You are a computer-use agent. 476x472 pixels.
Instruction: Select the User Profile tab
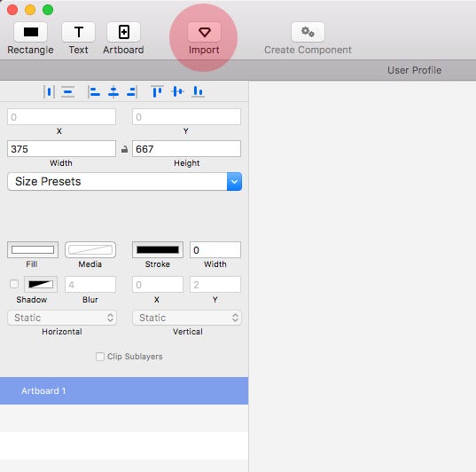click(414, 70)
